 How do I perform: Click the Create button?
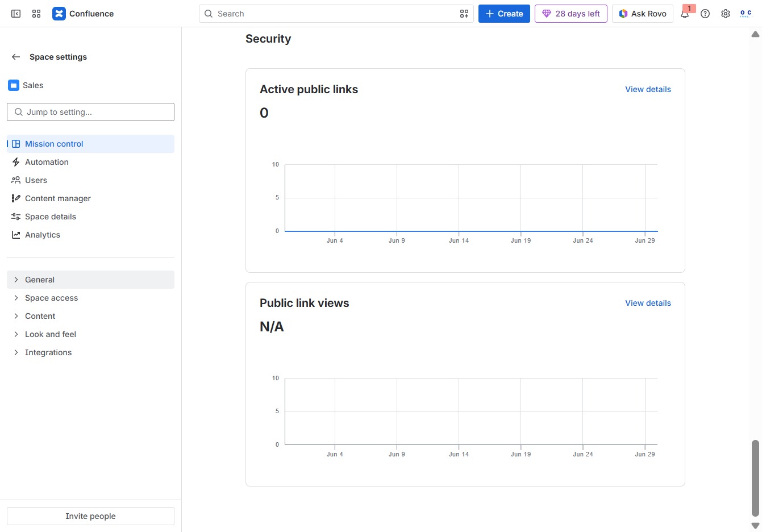tap(504, 14)
